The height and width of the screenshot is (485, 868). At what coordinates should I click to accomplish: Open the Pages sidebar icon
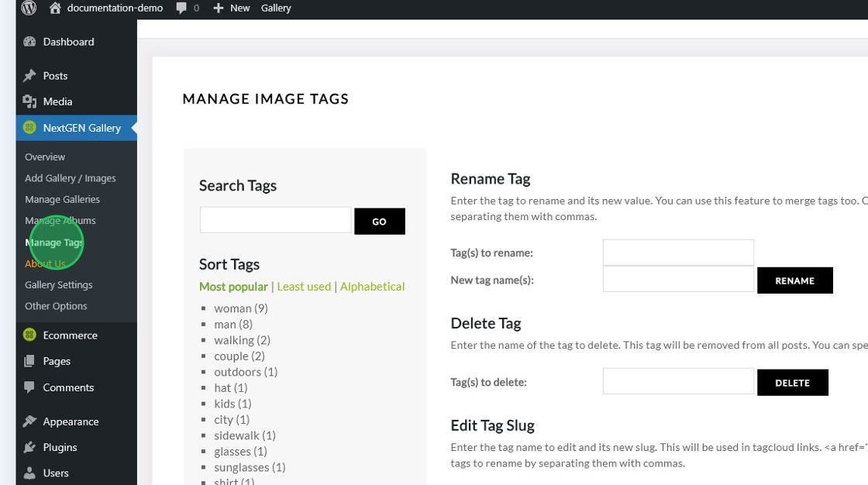[29, 361]
